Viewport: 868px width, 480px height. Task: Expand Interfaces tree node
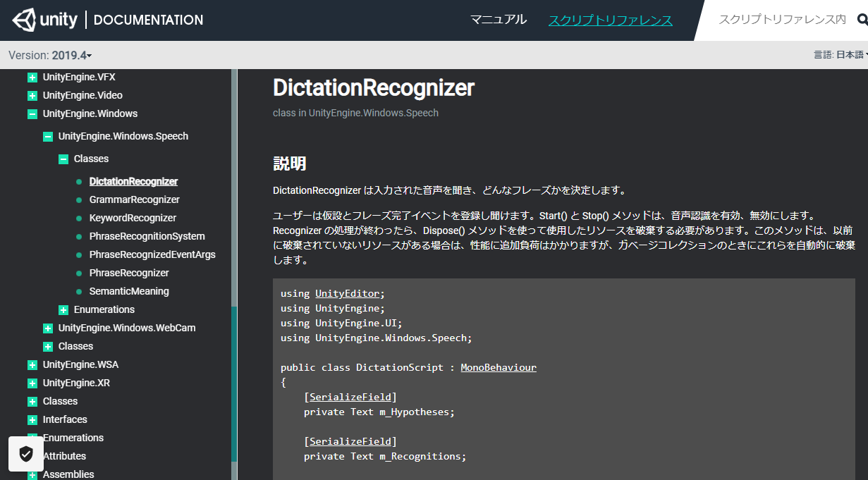(32, 420)
